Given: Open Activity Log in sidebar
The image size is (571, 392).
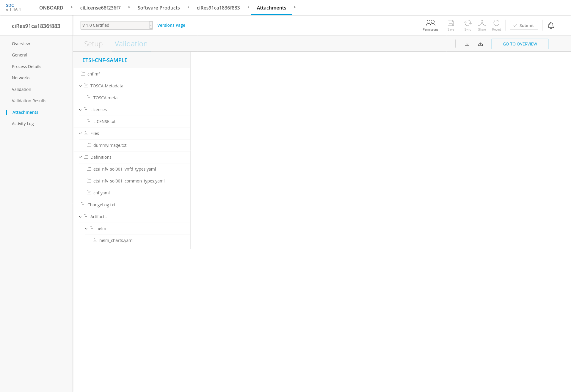Looking at the screenshot, I should pyautogui.click(x=23, y=124).
